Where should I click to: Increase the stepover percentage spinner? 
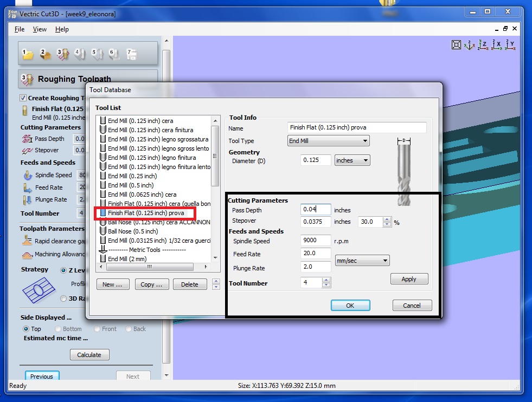(x=387, y=219)
